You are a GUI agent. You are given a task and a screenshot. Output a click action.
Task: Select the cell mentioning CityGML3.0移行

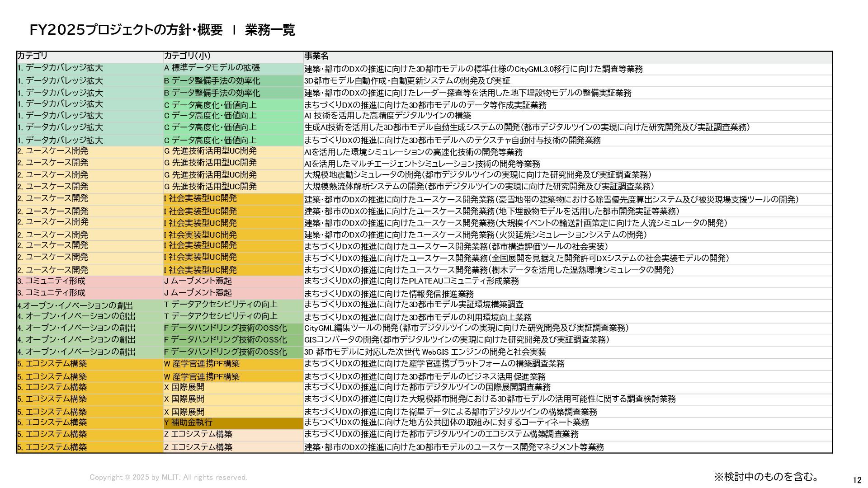pos(473,69)
